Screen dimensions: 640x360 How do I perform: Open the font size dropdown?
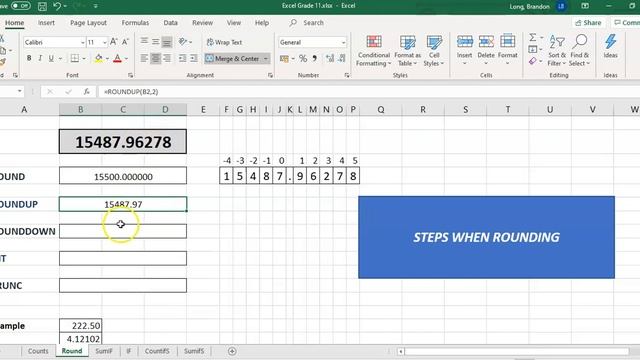pos(104,42)
